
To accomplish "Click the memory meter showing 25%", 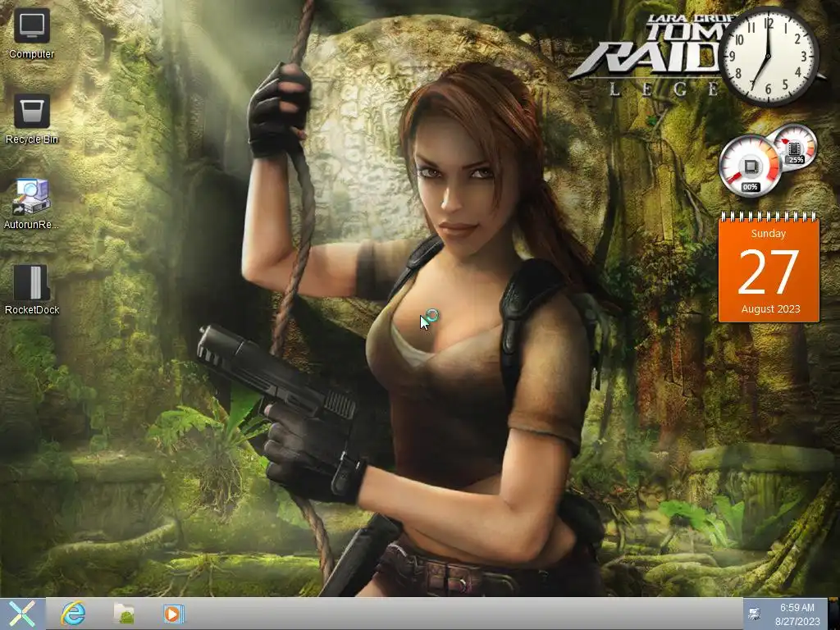I will point(794,146).
